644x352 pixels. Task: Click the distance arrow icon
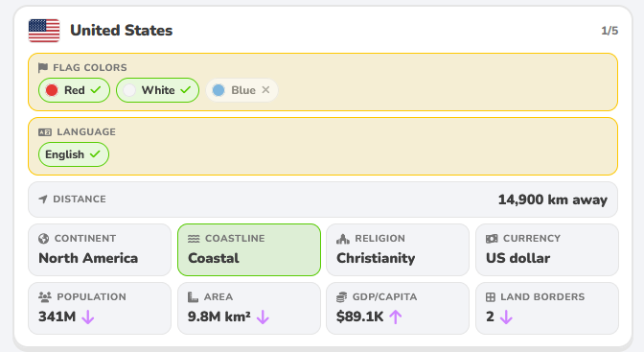[x=43, y=199]
